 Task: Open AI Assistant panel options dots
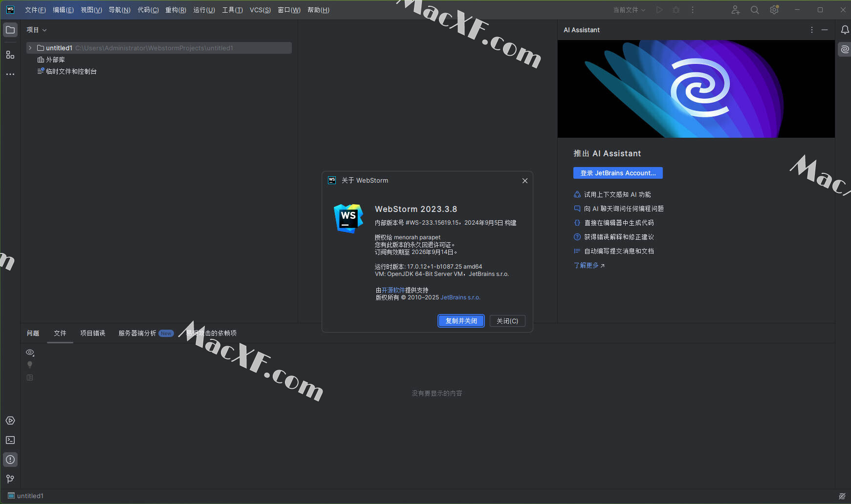point(812,30)
